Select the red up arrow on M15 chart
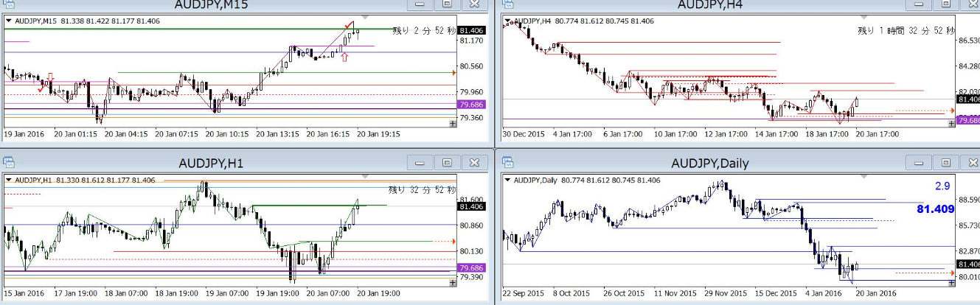 (344, 57)
